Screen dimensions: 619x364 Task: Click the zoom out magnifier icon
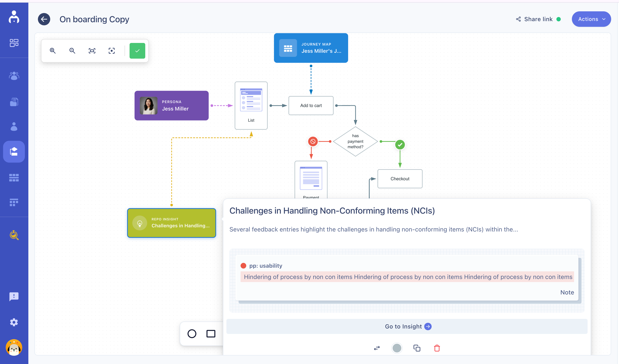pos(72,51)
